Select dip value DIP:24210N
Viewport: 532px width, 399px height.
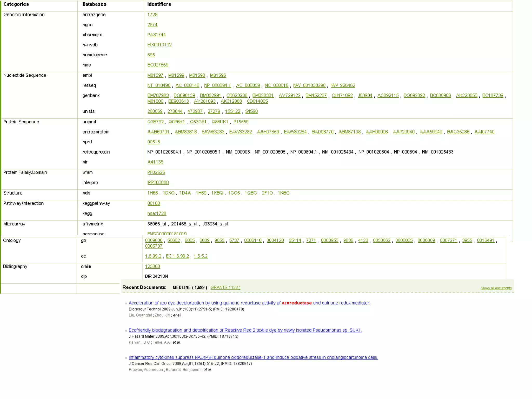[x=156, y=276]
